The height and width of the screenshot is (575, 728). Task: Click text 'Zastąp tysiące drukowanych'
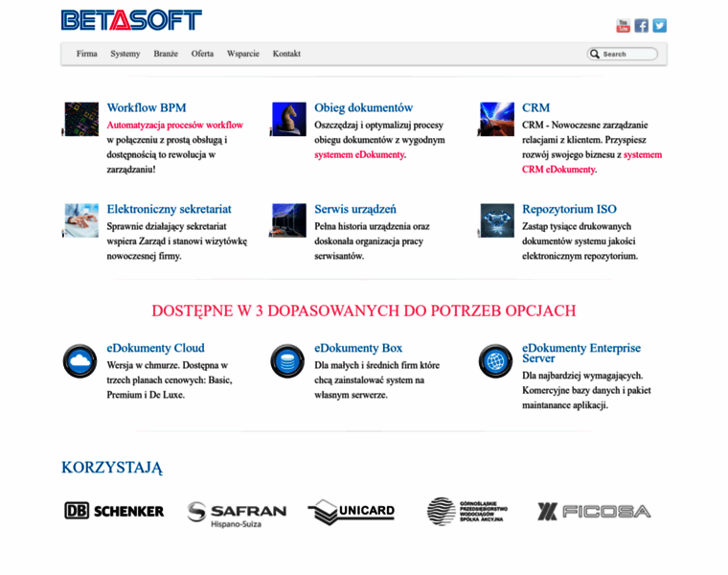click(577, 226)
